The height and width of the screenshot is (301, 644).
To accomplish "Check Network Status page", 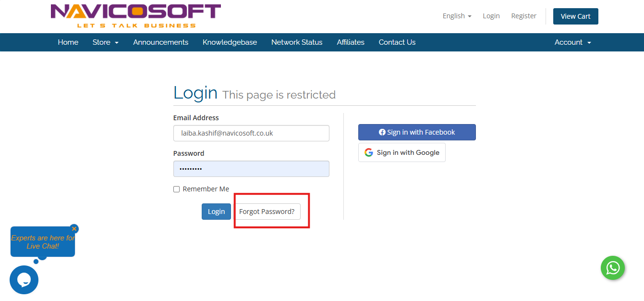I will 297,42.
